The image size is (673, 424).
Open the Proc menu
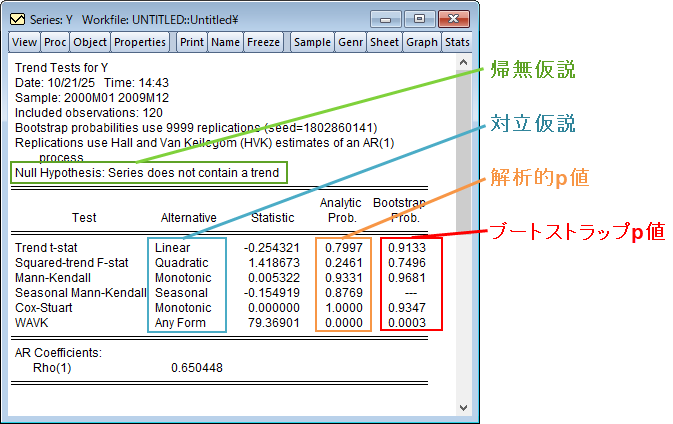coord(55,42)
